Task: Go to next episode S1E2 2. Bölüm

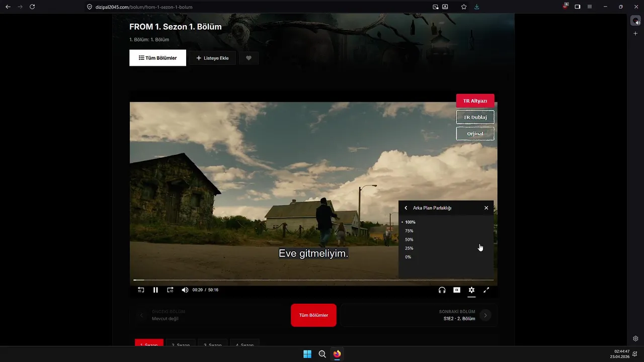Action: click(x=419, y=315)
